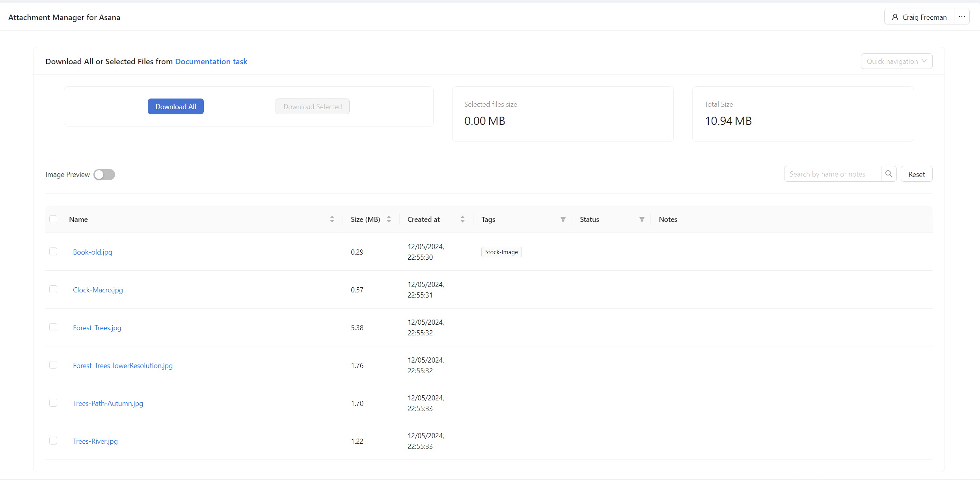The image size is (980, 480).
Task: Check the select-all header checkbox
Action: [53, 219]
